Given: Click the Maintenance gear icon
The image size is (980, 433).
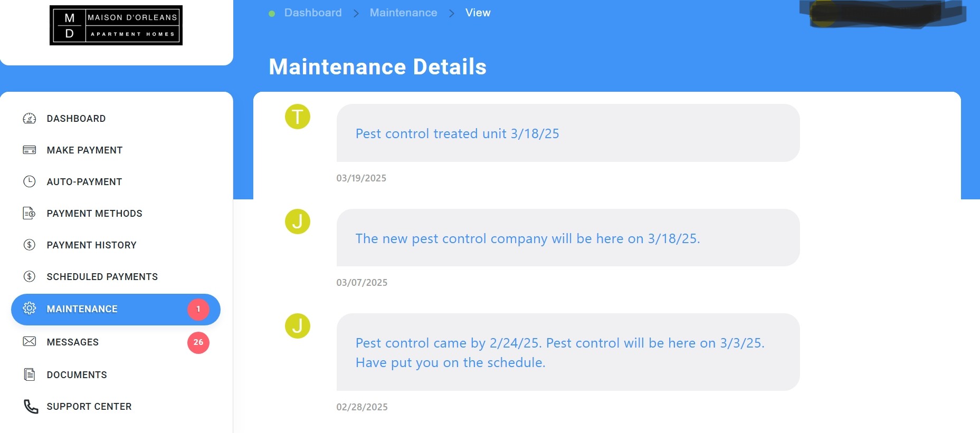Looking at the screenshot, I should (x=30, y=309).
